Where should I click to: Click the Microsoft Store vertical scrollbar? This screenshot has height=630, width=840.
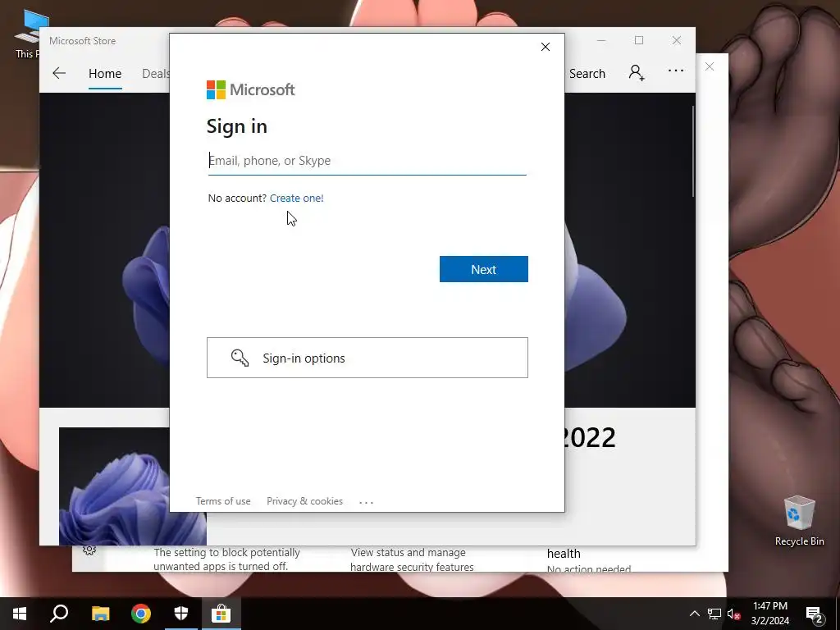[692, 151]
